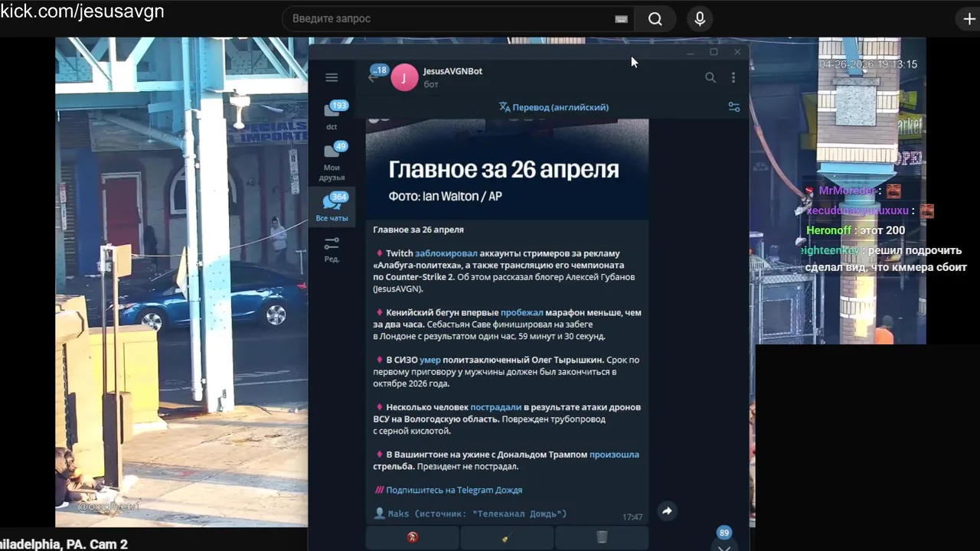
Task: Click MrMoreder username in stream chat
Action: click(x=847, y=191)
